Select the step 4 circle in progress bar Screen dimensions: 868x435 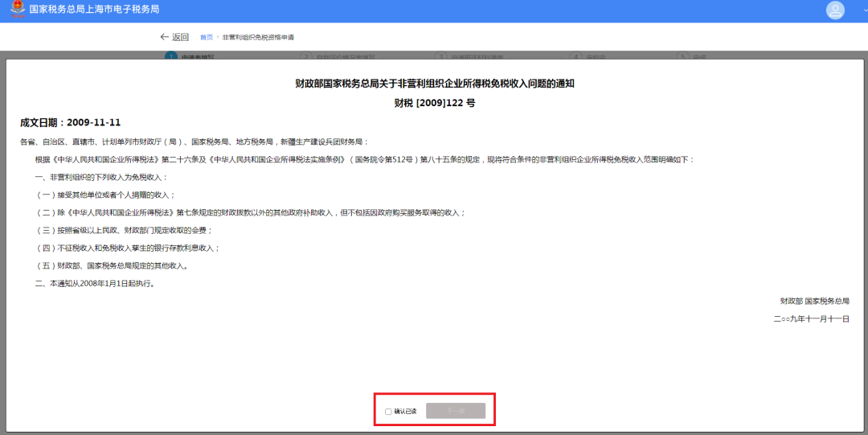tap(575, 56)
